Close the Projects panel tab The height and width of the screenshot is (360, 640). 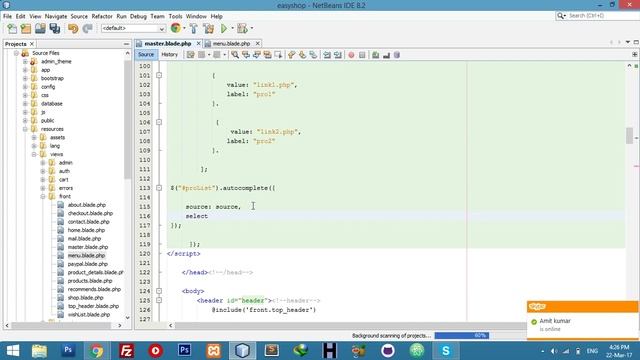pyautogui.click(x=32, y=44)
